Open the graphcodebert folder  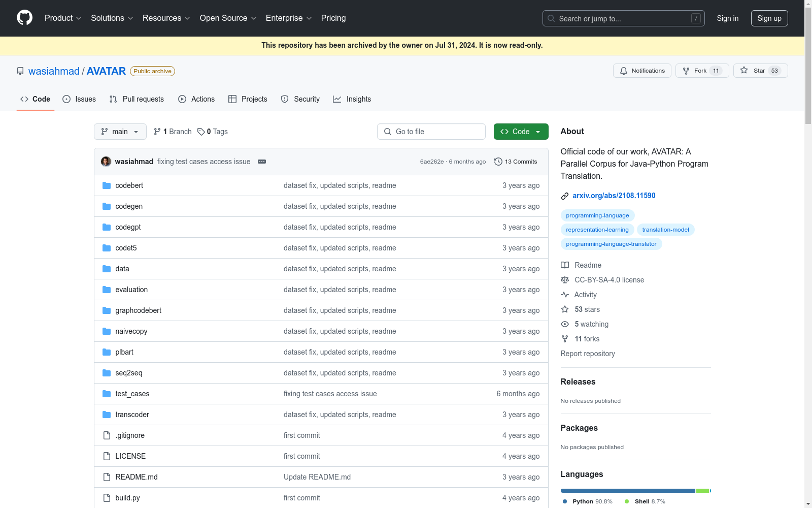pyautogui.click(x=138, y=310)
